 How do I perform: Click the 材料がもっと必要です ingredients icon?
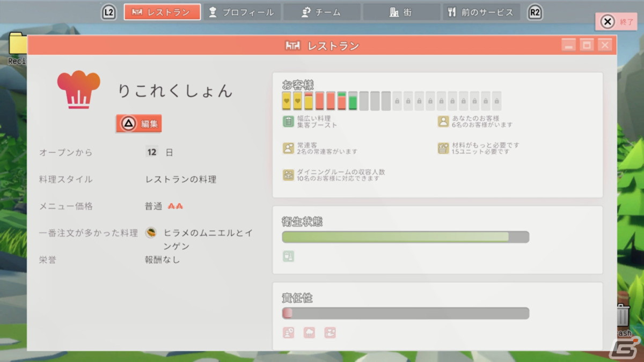[x=443, y=149]
